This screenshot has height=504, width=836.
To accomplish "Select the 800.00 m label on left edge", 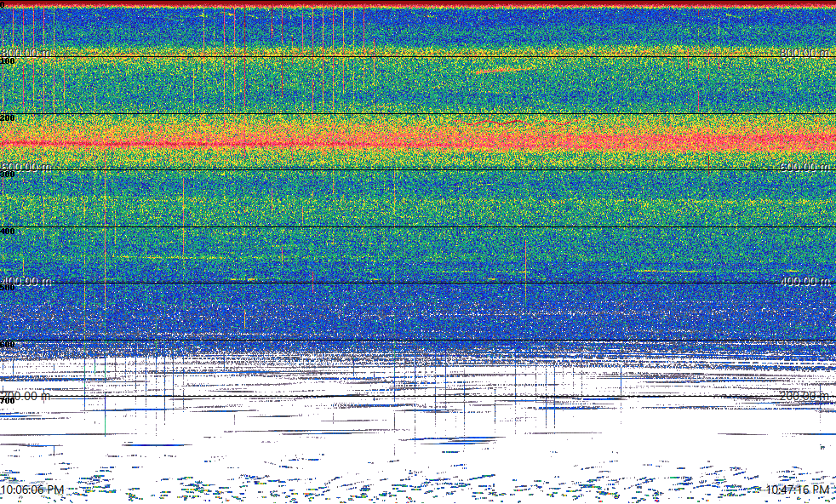I will (x=26, y=53).
